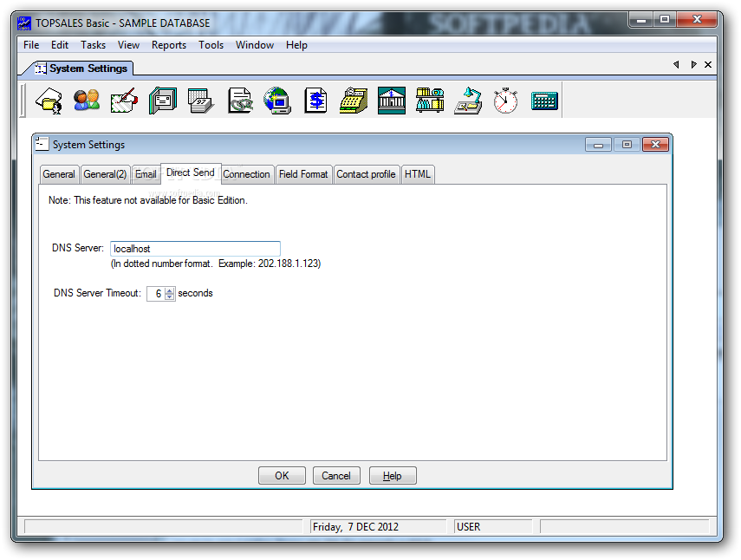Switch to the General tab

point(59,174)
